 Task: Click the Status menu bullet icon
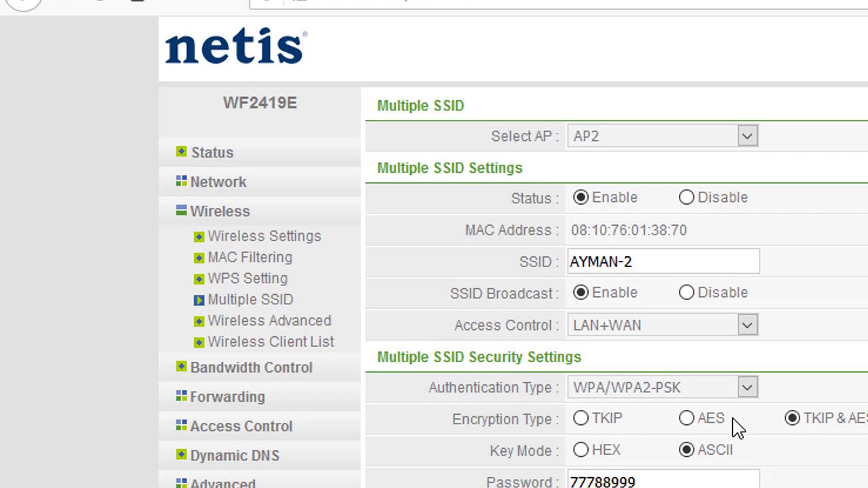click(181, 151)
